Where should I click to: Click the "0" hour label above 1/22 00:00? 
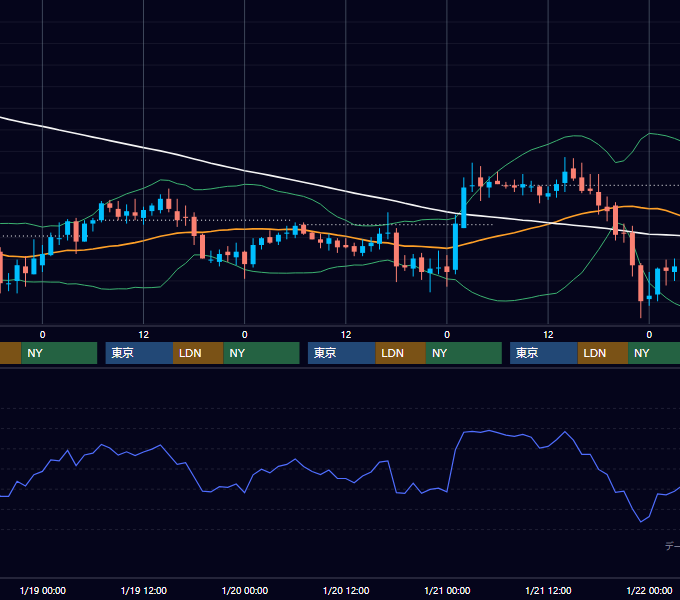click(649, 335)
